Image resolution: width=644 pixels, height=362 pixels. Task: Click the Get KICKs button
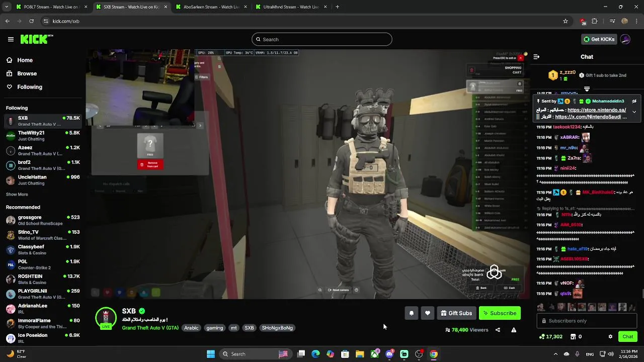(x=599, y=39)
